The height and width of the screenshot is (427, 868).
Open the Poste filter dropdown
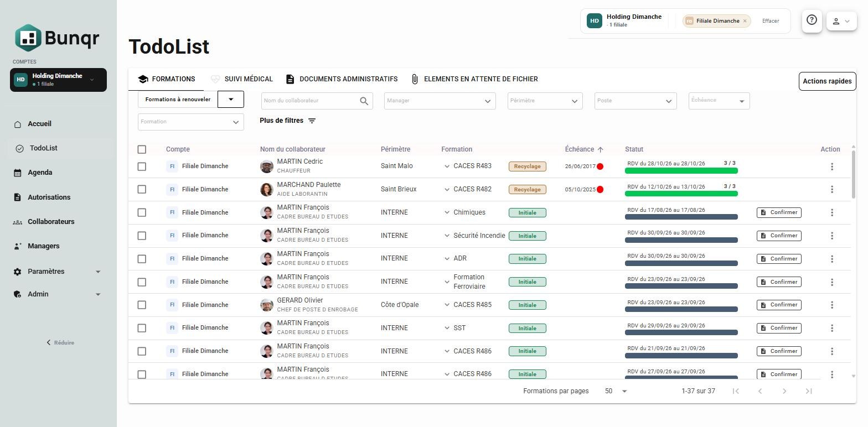(x=635, y=101)
